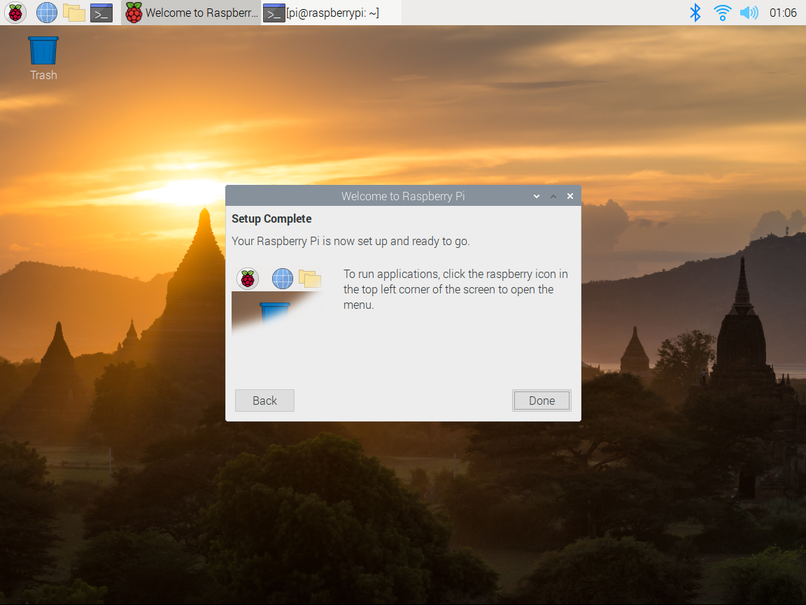The height and width of the screenshot is (605, 806).
Task: Launch the web browser from the taskbar
Action: tap(47, 12)
